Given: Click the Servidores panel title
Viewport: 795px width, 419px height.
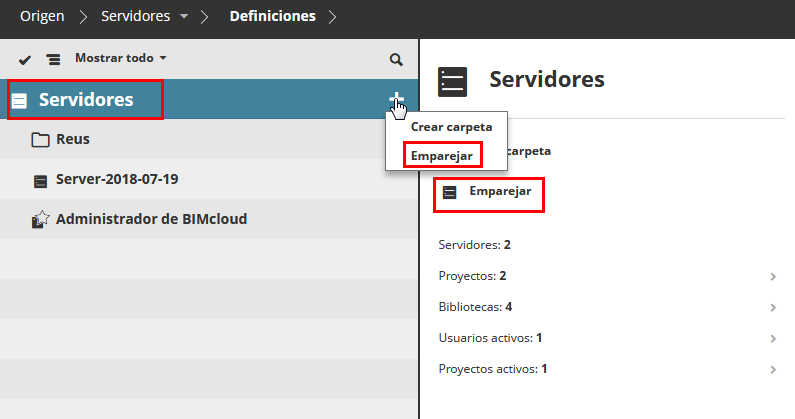Looking at the screenshot, I should tap(547, 79).
